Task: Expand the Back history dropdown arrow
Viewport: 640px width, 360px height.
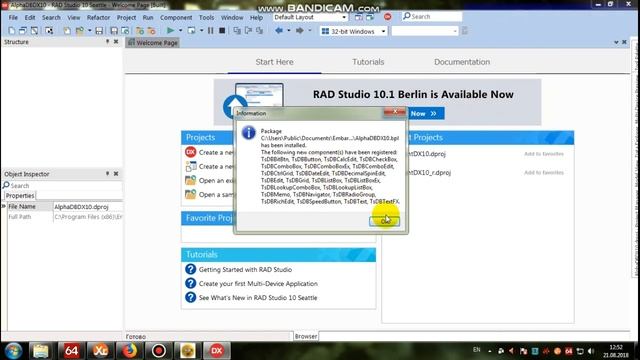Action: pyautogui.click(x=289, y=31)
